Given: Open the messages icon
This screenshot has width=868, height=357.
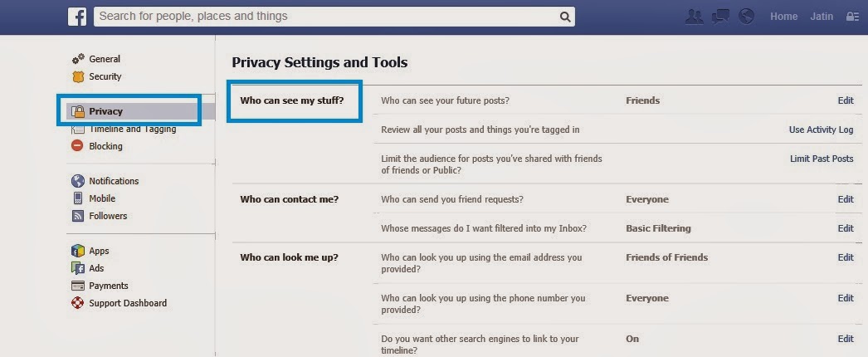Looking at the screenshot, I should pyautogui.click(x=720, y=17).
